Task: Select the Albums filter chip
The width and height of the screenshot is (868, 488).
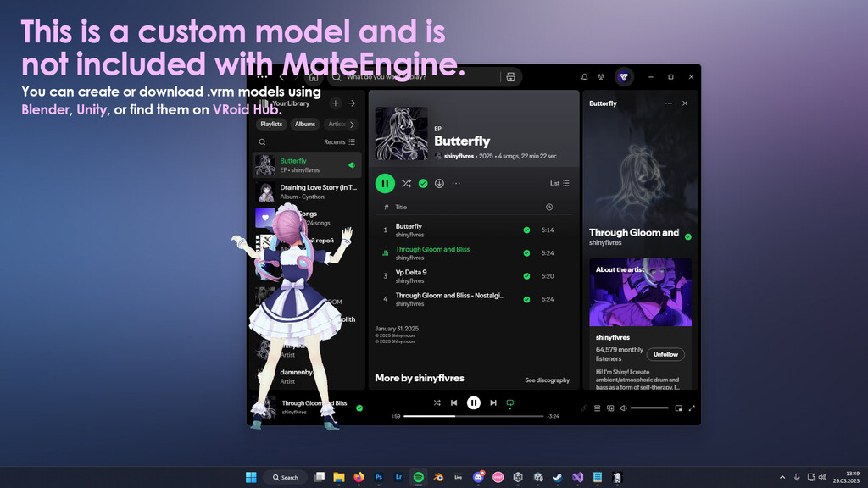Action: pyautogui.click(x=305, y=124)
